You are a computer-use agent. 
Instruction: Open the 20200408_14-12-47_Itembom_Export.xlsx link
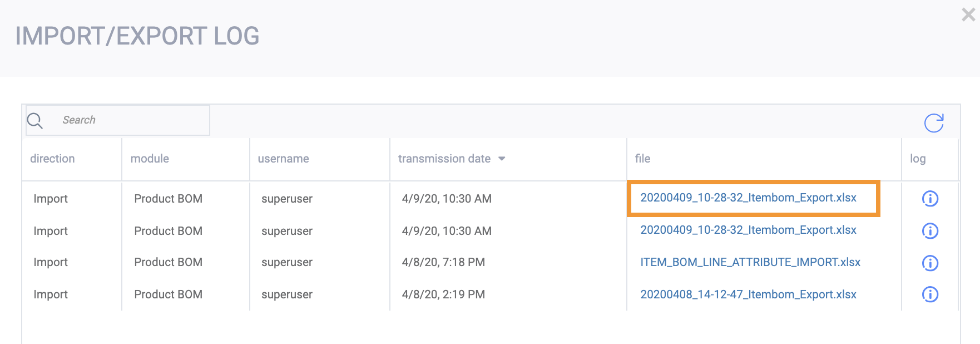point(748,294)
